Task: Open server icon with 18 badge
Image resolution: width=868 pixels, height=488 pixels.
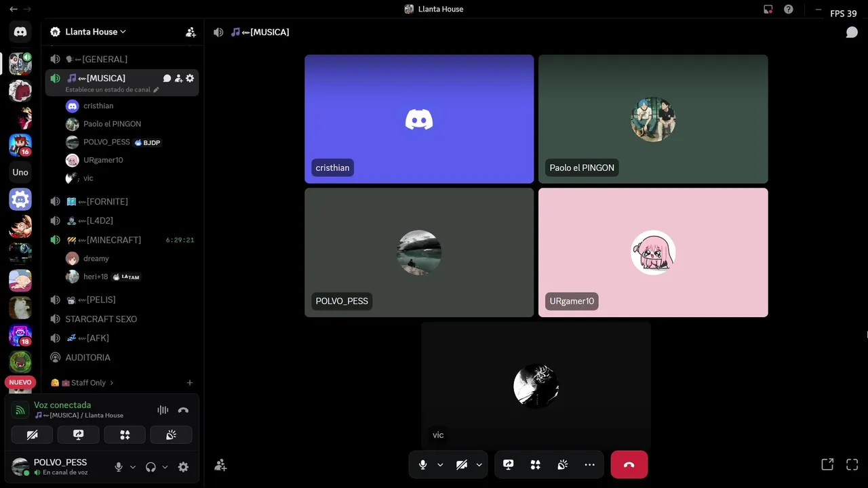Action: (20, 335)
